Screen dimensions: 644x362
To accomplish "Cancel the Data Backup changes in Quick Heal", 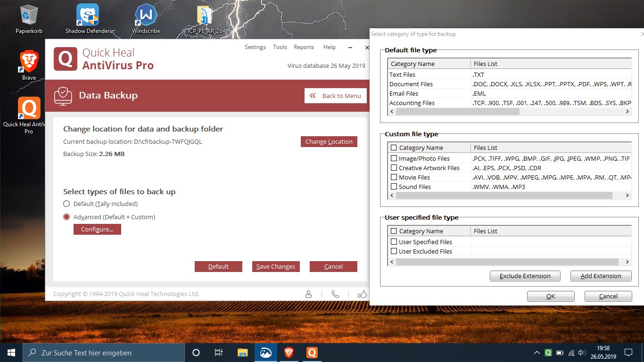I will click(333, 266).
